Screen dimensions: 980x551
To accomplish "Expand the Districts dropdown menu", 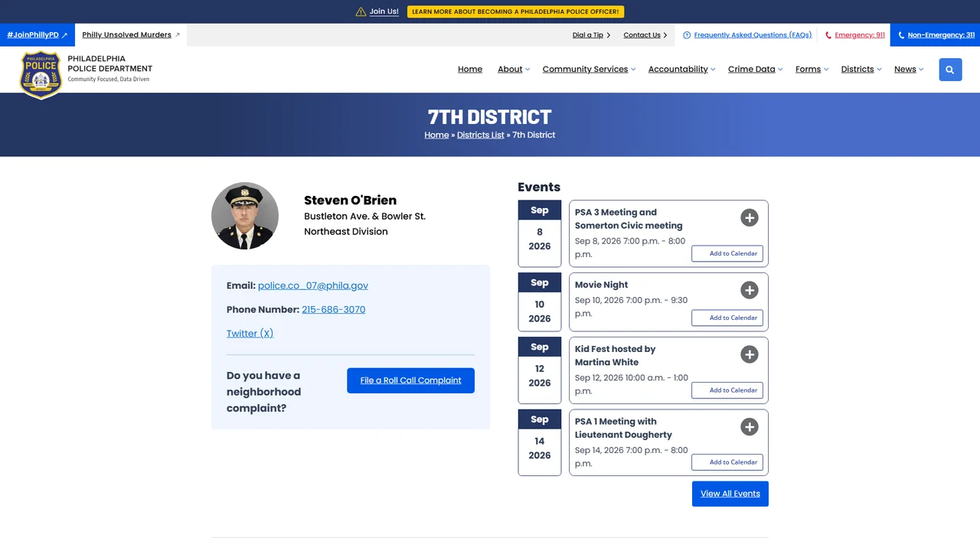I will (x=861, y=69).
